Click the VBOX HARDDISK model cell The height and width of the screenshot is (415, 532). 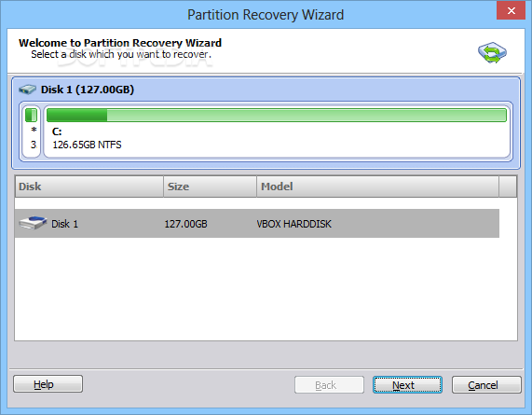tap(293, 224)
